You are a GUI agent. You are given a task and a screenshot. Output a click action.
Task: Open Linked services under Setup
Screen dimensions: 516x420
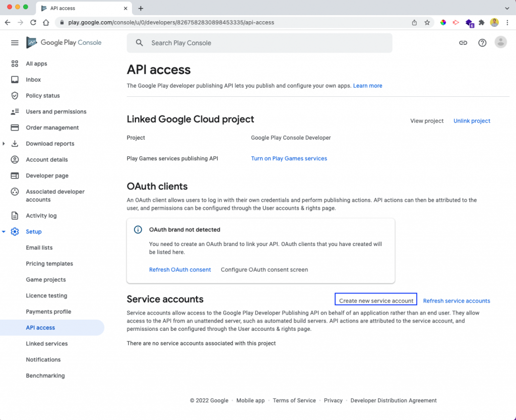click(47, 344)
